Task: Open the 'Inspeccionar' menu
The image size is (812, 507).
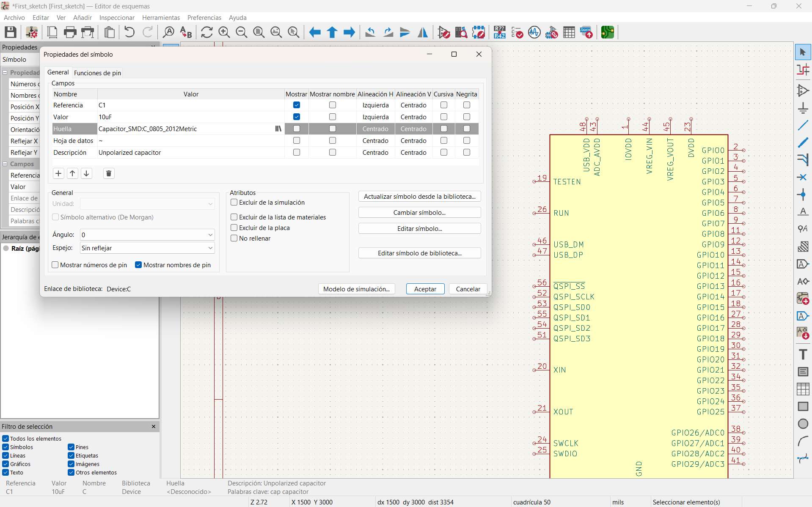Action: point(117,17)
